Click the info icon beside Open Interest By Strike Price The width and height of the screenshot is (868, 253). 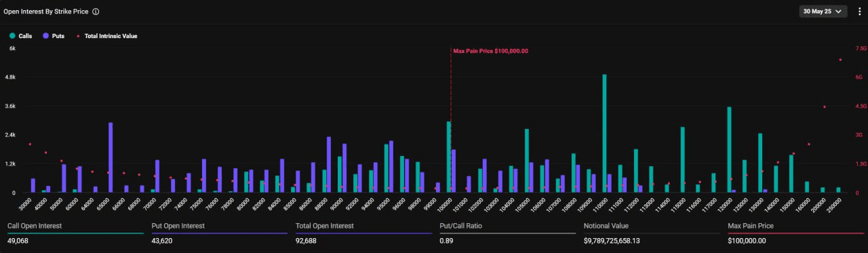click(x=96, y=12)
